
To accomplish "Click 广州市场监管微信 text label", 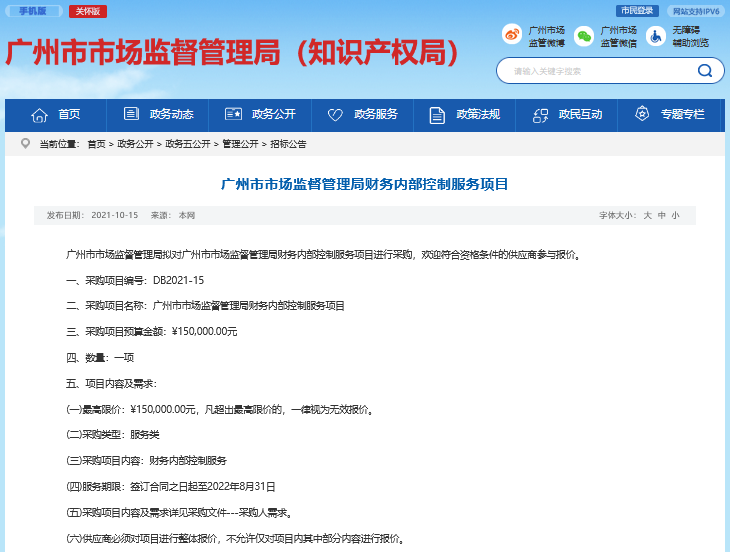I will pos(619,36).
